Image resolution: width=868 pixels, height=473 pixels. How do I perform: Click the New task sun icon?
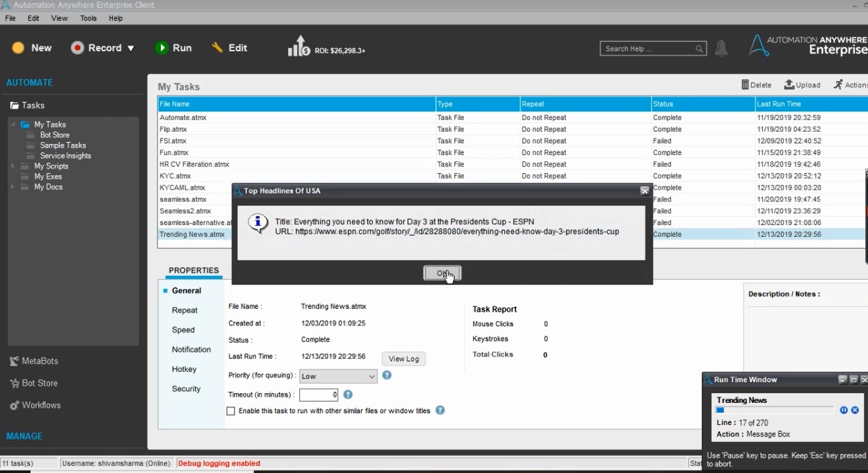[18, 48]
